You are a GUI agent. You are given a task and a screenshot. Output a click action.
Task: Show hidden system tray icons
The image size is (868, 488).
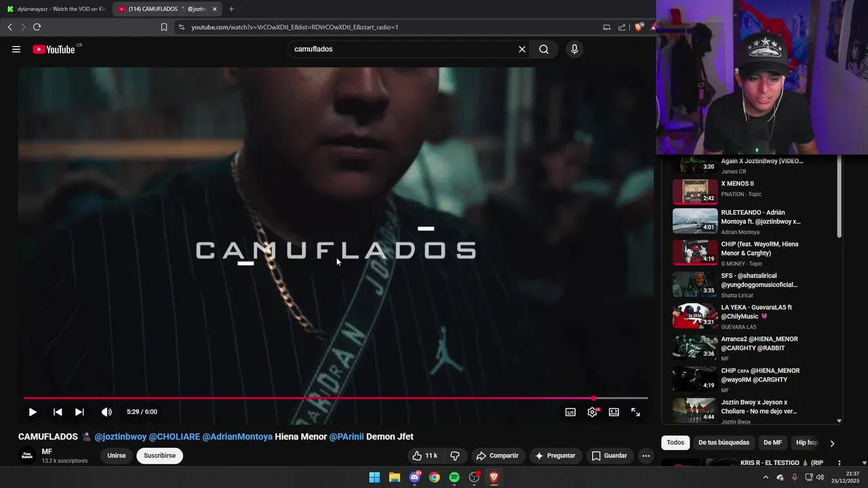(x=766, y=477)
